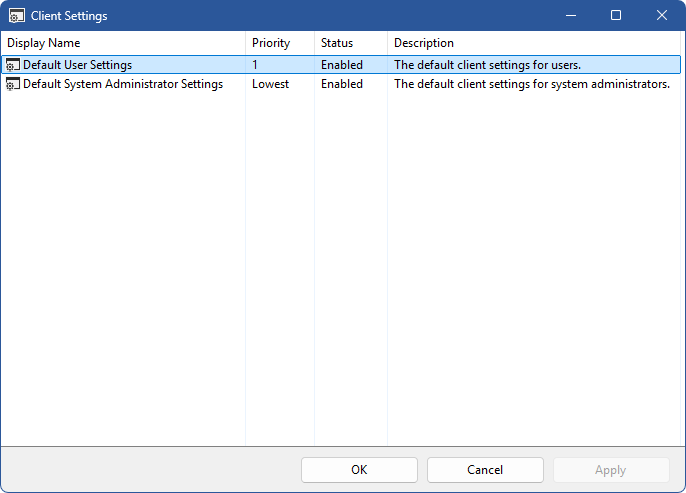This screenshot has width=686, height=493.
Task: Maximize the Client Settings window
Action: coord(616,16)
